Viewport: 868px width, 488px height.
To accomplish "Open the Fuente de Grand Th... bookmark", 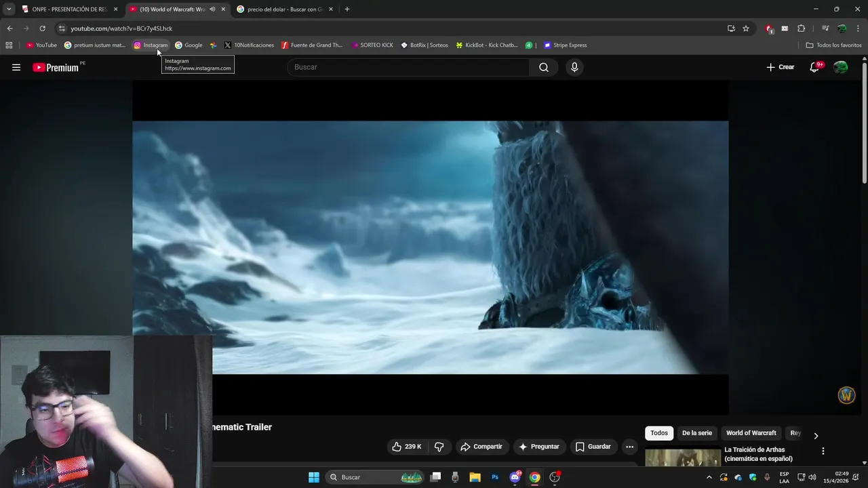I will pyautogui.click(x=312, y=45).
